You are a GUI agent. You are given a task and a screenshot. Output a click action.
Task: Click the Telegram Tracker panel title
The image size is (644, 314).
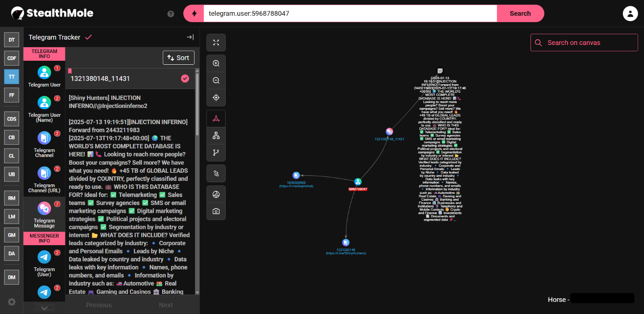(54, 37)
